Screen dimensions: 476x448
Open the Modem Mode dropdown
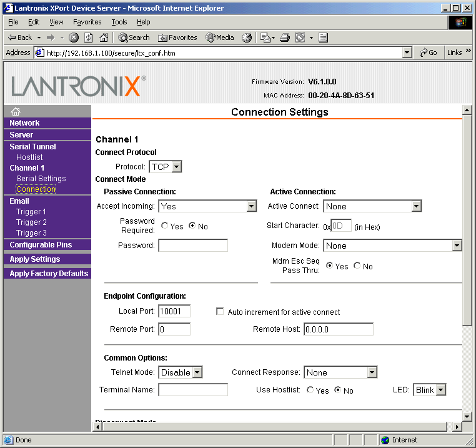392,246
